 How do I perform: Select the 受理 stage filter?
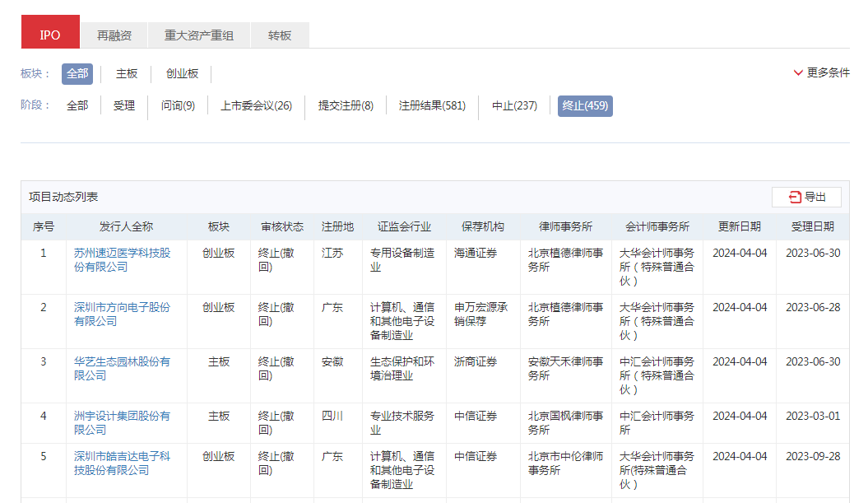coord(124,106)
